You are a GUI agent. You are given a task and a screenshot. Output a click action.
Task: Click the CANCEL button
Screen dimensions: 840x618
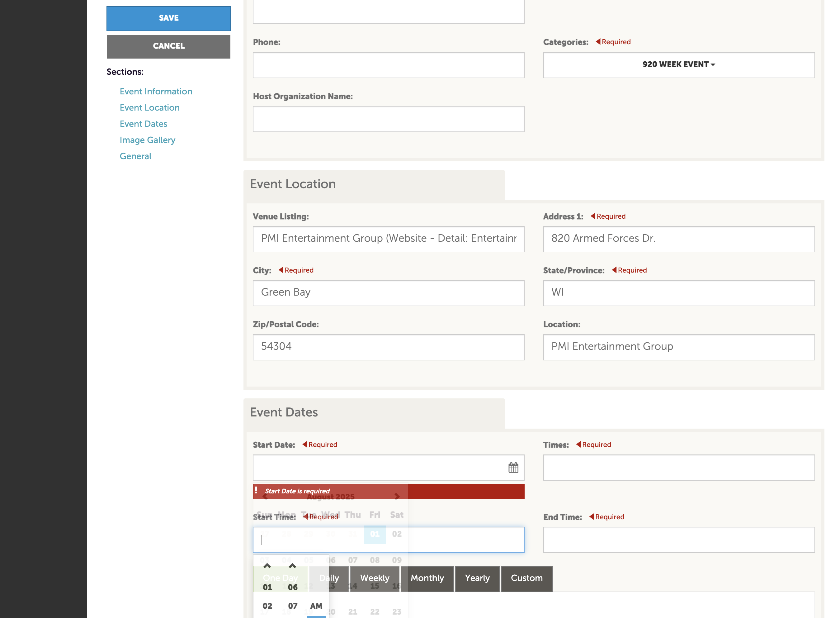[169, 46]
